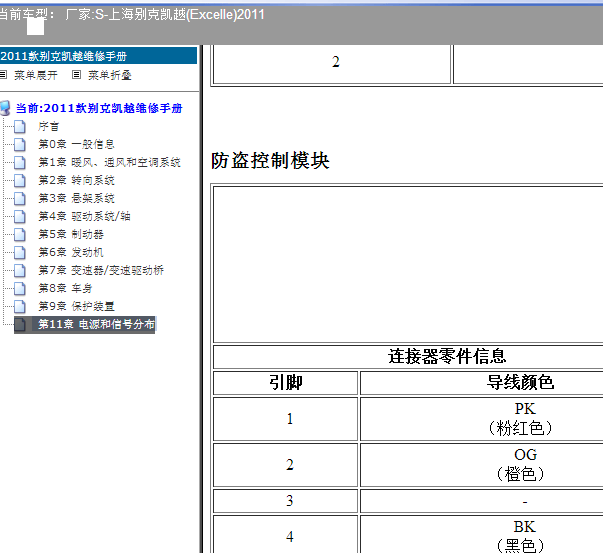This screenshot has width=603, height=553.
Task: Open 第1章 暖风、通风和空调系统 chapter
Action: click(109, 162)
